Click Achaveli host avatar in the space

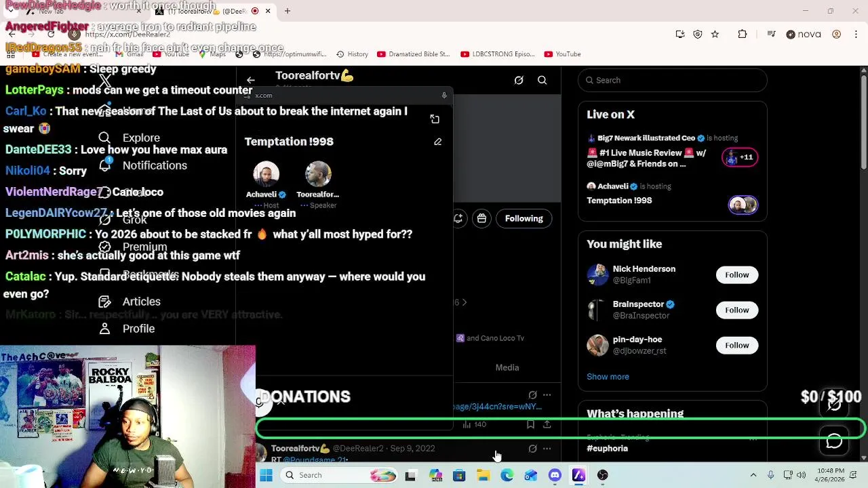coord(266,174)
